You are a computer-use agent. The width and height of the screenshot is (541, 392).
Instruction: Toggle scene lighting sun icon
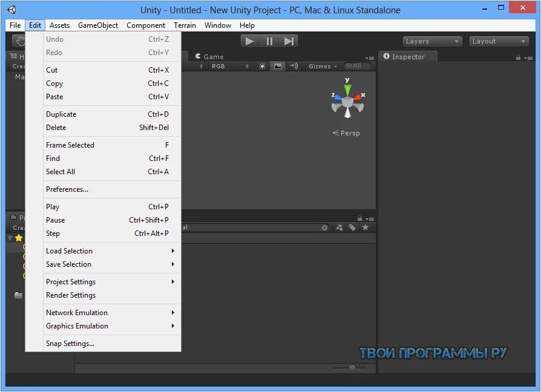coord(262,66)
